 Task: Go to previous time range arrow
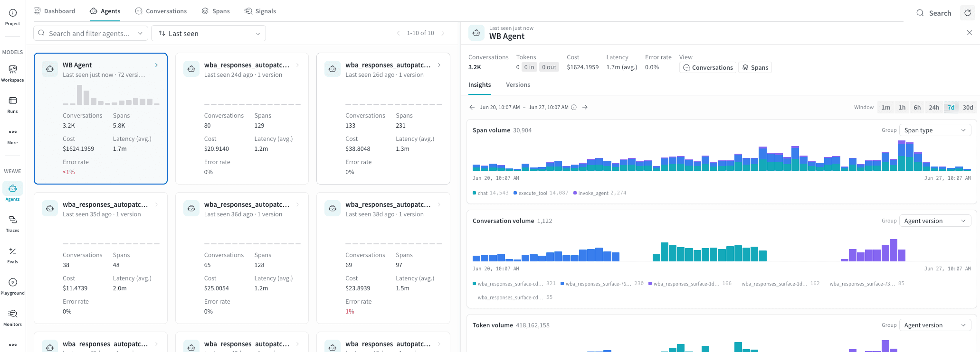pos(472,107)
